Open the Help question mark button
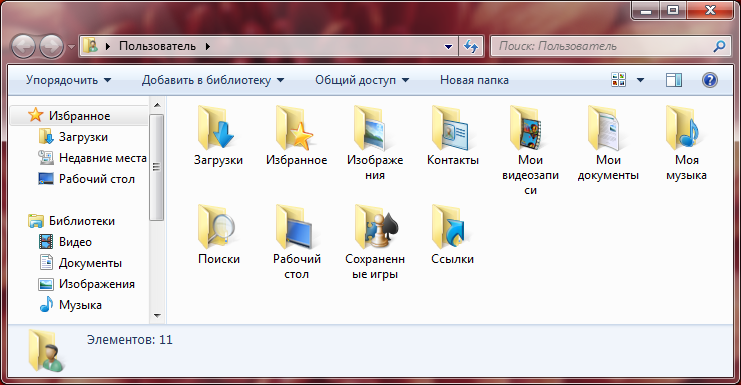The image size is (741, 385). coord(710,80)
